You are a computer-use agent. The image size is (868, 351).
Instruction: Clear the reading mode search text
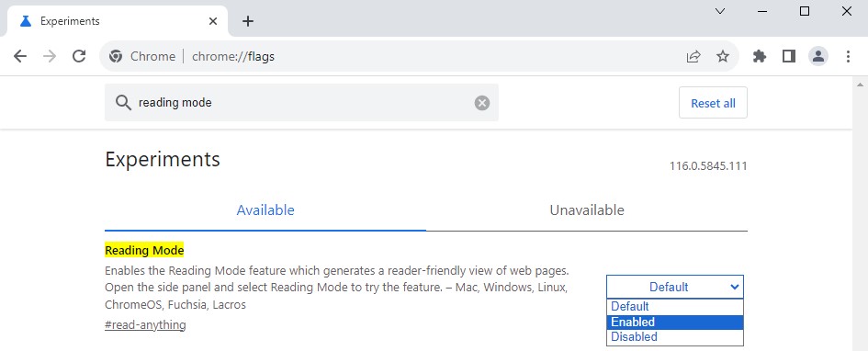481,102
